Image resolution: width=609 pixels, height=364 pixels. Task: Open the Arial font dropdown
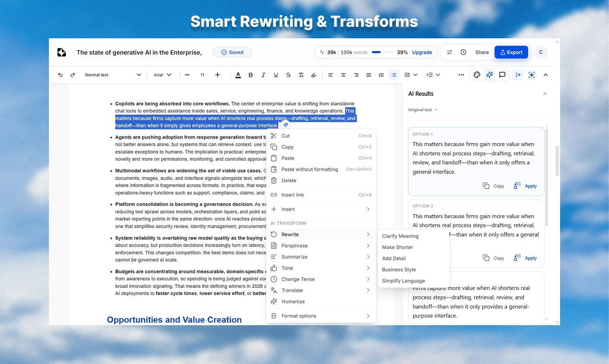point(163,75)
